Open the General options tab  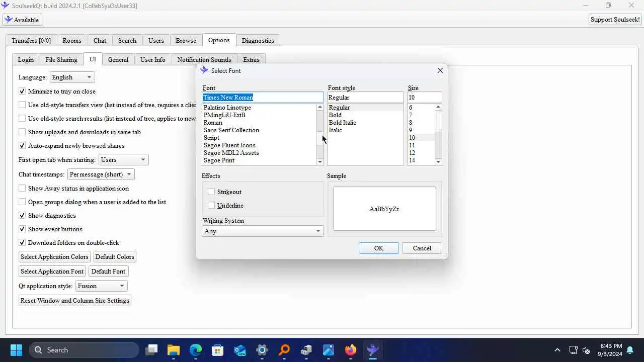pos(118,60)
